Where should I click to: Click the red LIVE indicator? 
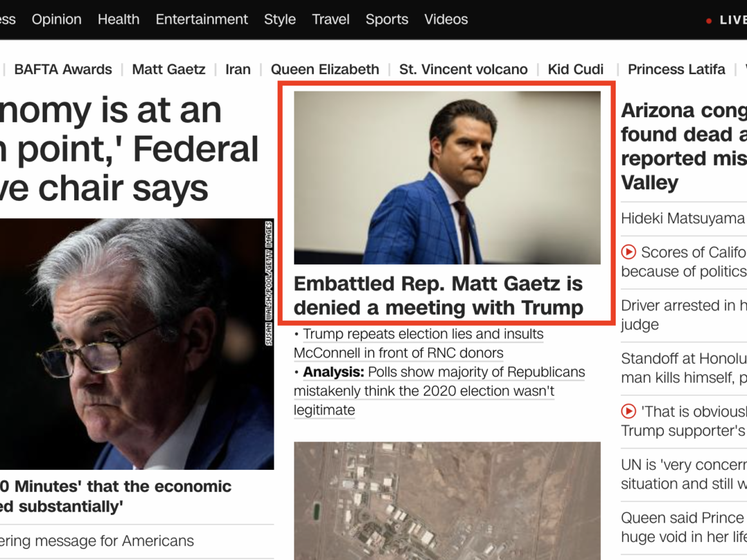tap(726, 20)
